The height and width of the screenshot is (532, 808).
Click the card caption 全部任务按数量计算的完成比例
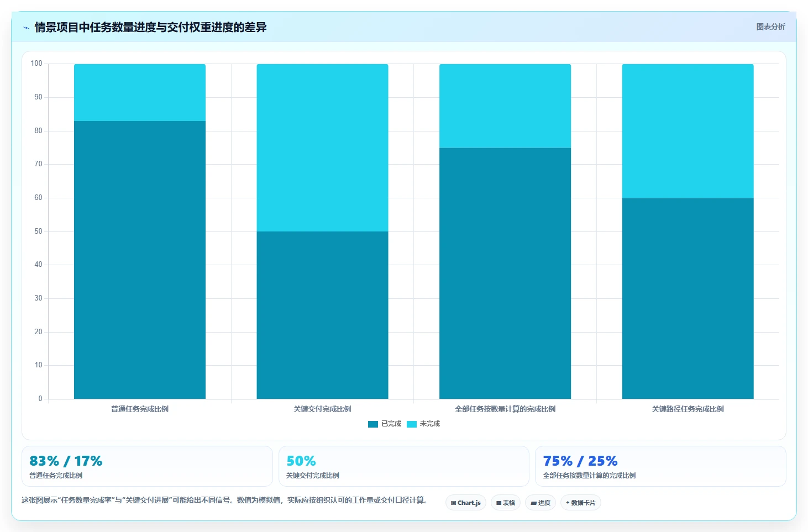589,476
